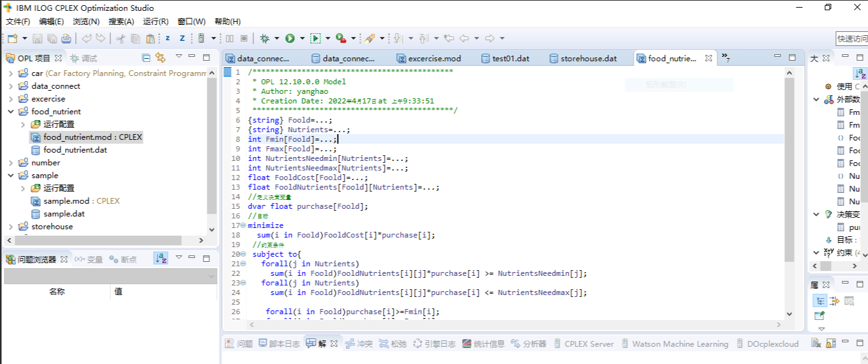Image resolution: width=868 pixels, height=364 pixels.
Task: Click the Back navigation arrow icon
Action: (x=465, y=38)
